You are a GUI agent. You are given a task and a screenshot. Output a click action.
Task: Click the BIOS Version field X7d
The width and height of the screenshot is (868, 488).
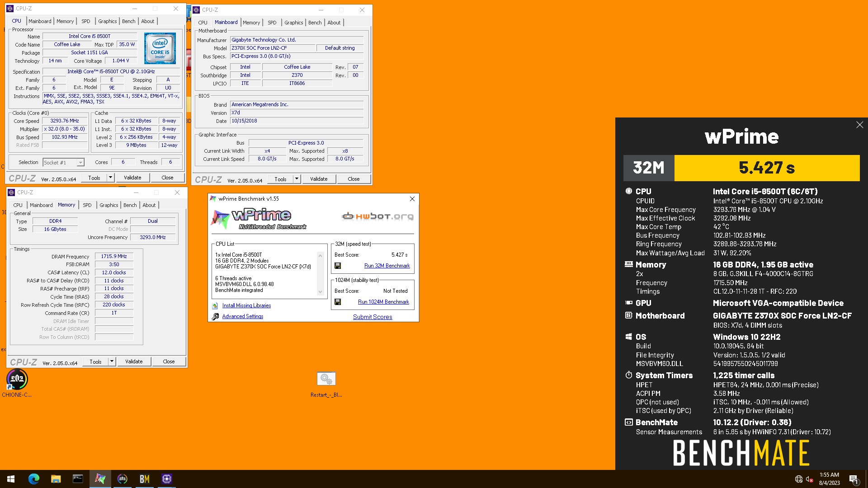297,113
